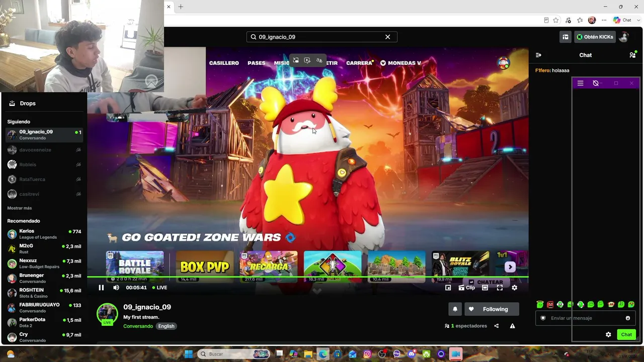Click the Conversando category link under stream title
The height and width of the screenshot is (362, 644).
coord(138,326)
